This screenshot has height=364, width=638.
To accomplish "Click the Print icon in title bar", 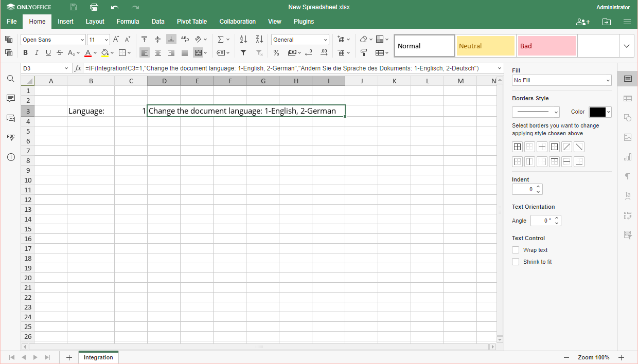I will click(x=94, y=7).
